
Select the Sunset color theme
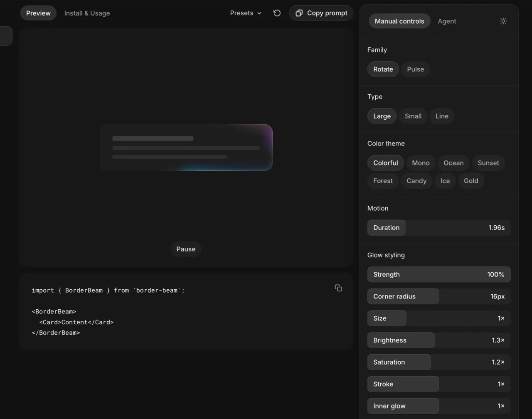488,163
